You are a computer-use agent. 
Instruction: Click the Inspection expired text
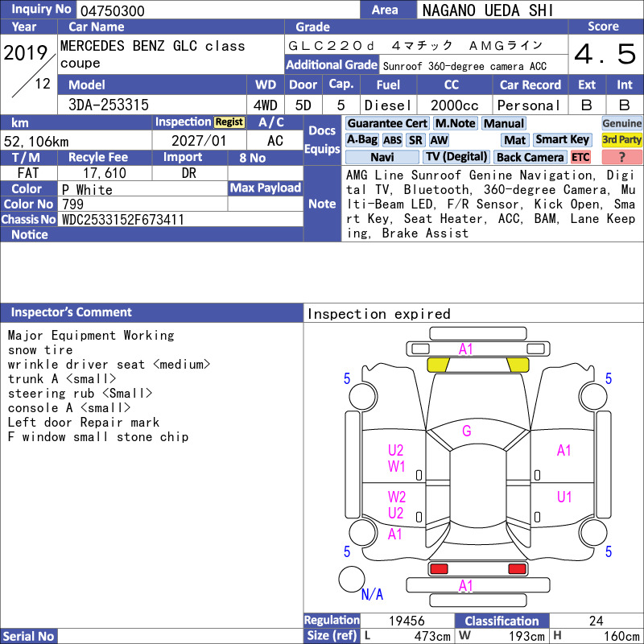pos(378,314)
